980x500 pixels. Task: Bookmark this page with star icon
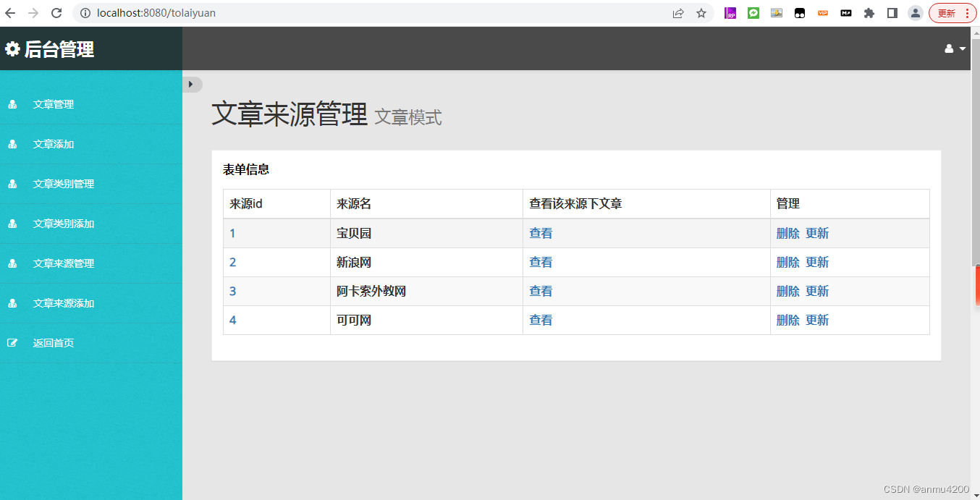pyautogui.click(x=701, y=13)
